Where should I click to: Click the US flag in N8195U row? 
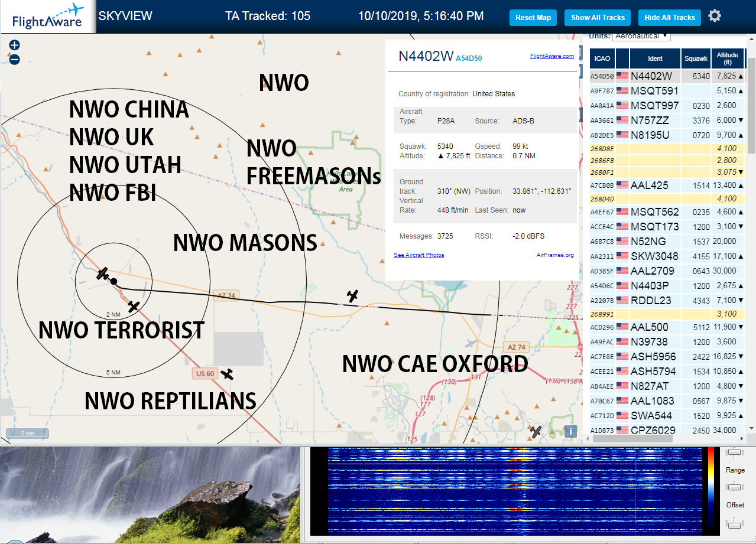click(x=622, y=135)
